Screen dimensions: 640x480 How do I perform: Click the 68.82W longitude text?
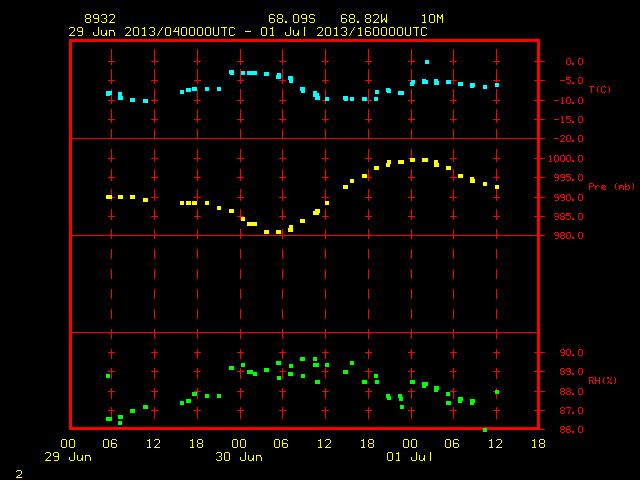click(364, 19)
